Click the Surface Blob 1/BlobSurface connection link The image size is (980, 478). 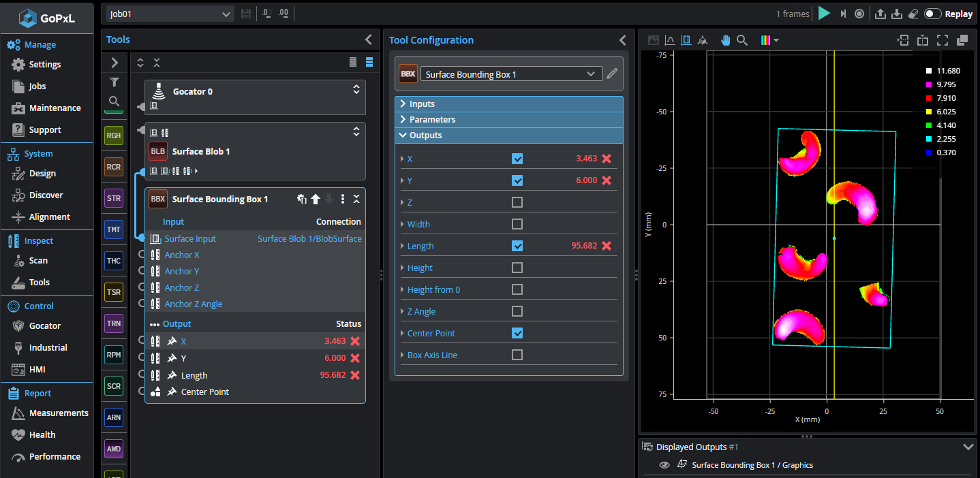tap(309, 238)
